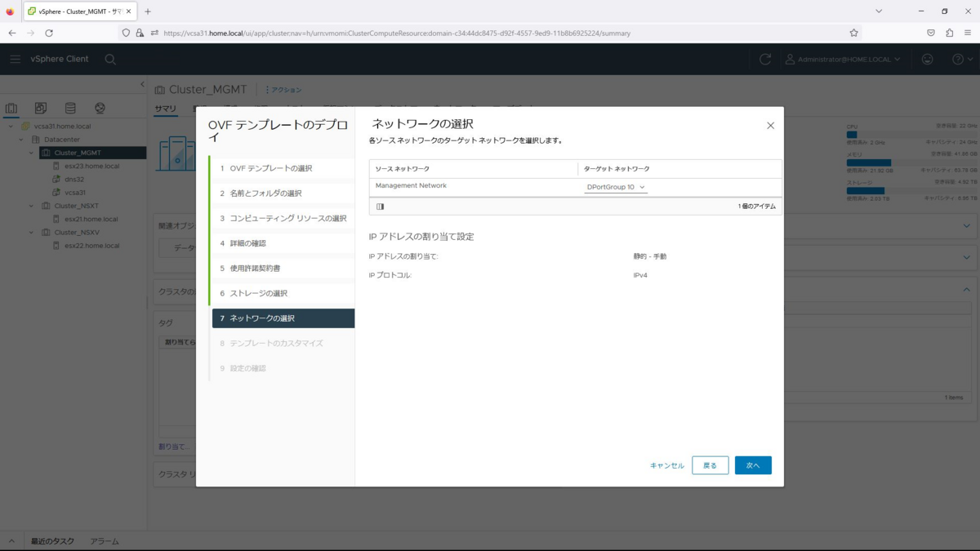
Task: Collapse the Cluster_NSXT tree node
Action: click(32, 206)
